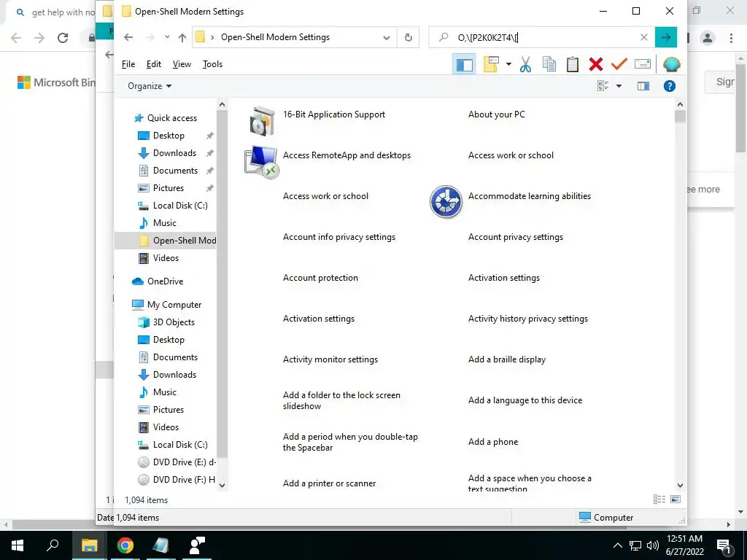This screenshot has height=560, width=747.
Task: Expand the address bar history dropdown
Action: point(387,38)
